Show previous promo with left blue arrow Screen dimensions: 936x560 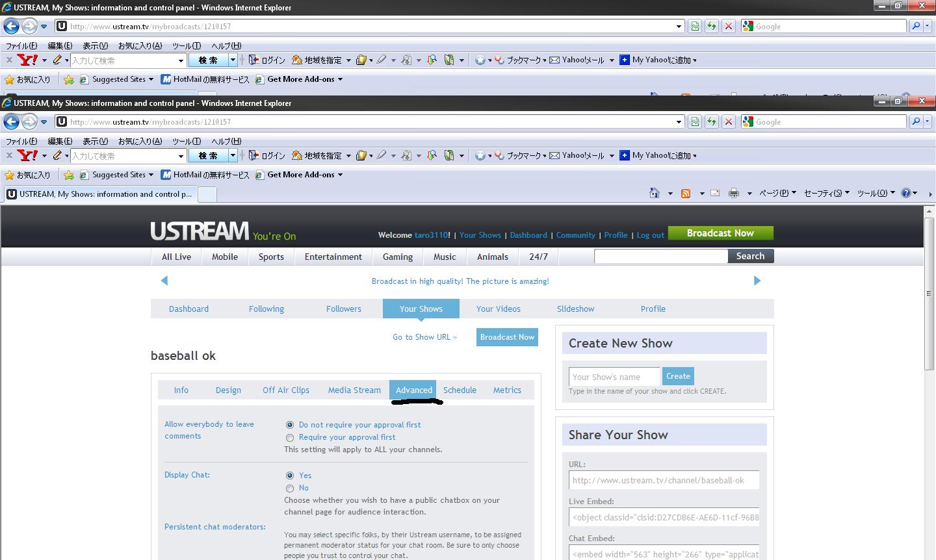click(x=164, y=281)
